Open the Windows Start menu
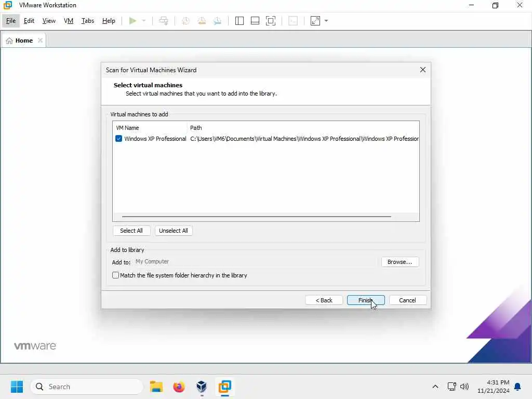The height and width of the screenshot is (399, 532). (x=17, y=387)
